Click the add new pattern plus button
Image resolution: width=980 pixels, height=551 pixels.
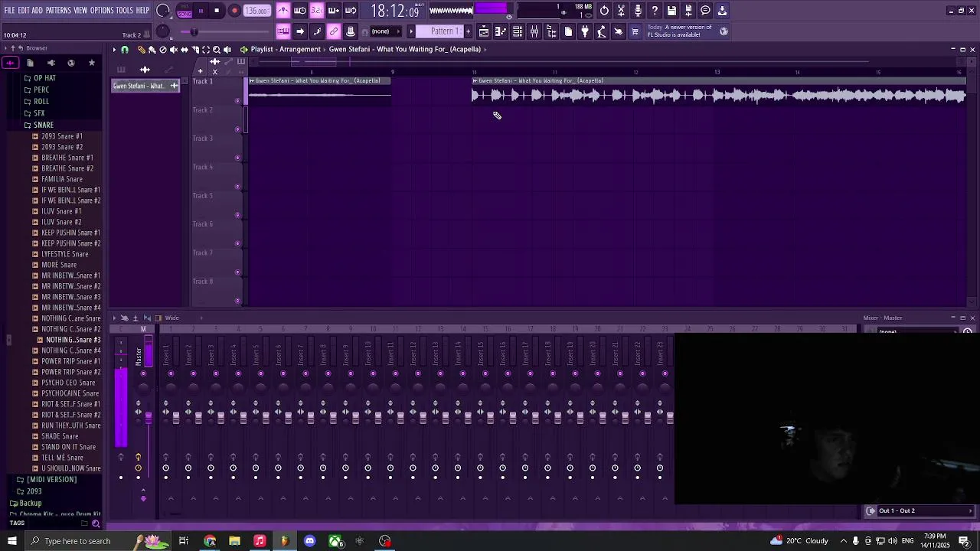(469, 31)
